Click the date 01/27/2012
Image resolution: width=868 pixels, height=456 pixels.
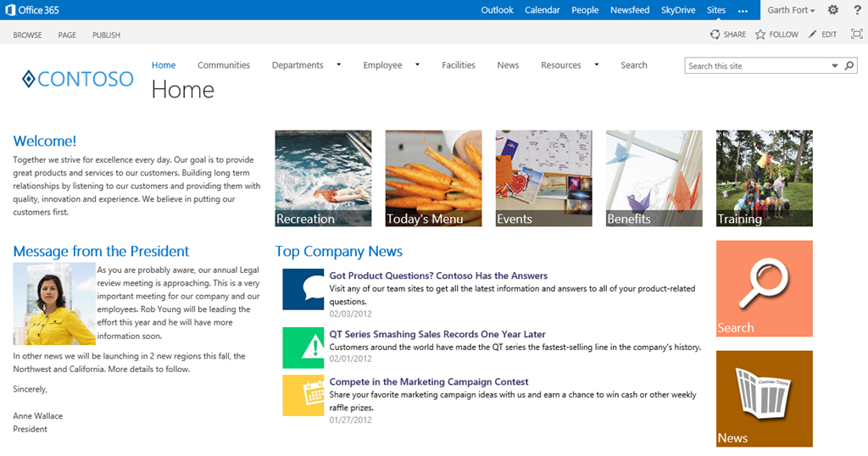click(350, 420)
